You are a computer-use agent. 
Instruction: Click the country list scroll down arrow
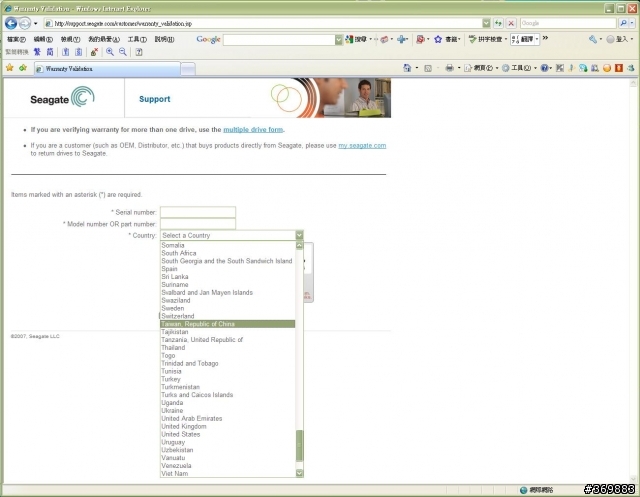(299, 473)
